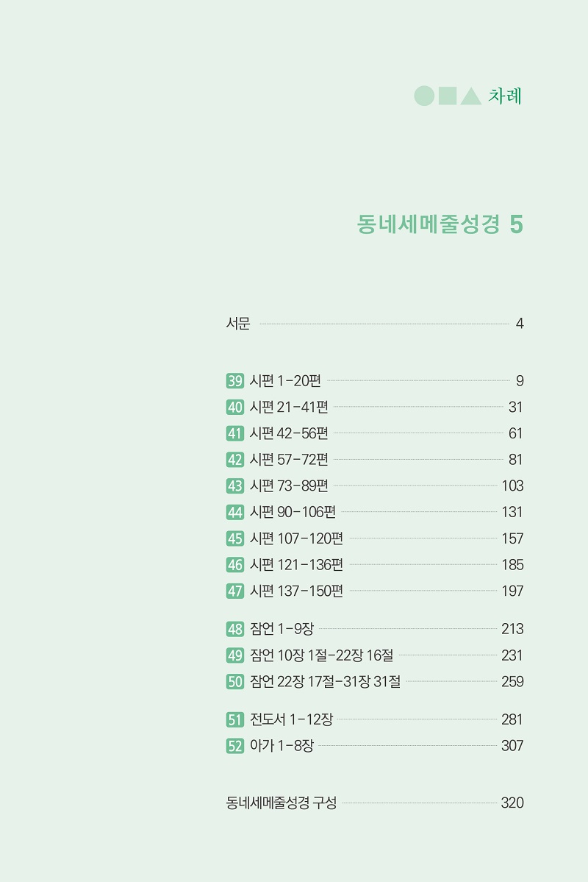
Task: Open 잠언 10장 1절-22장 16절 entry
Action: (374, 655)
